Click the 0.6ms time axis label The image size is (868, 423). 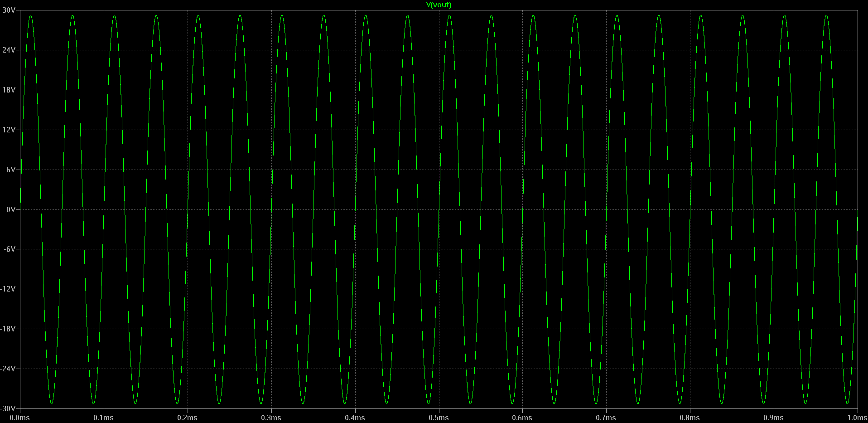pos(522,418)
